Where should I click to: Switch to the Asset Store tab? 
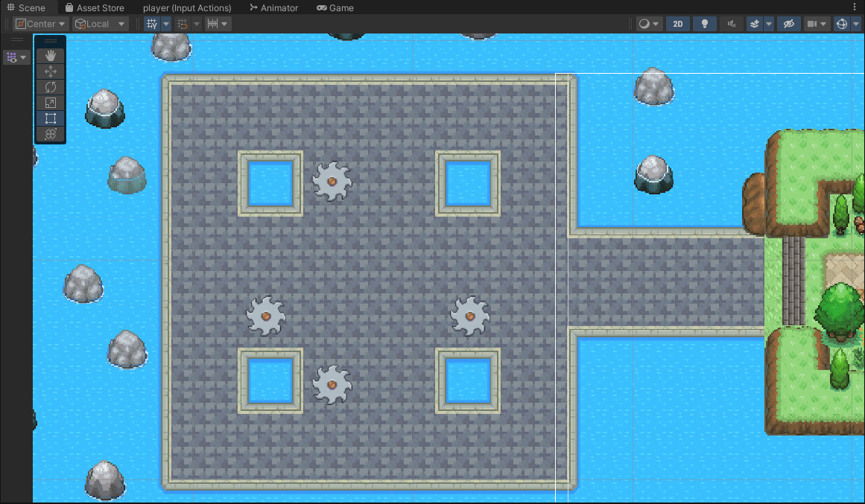[x=95, y=7]
